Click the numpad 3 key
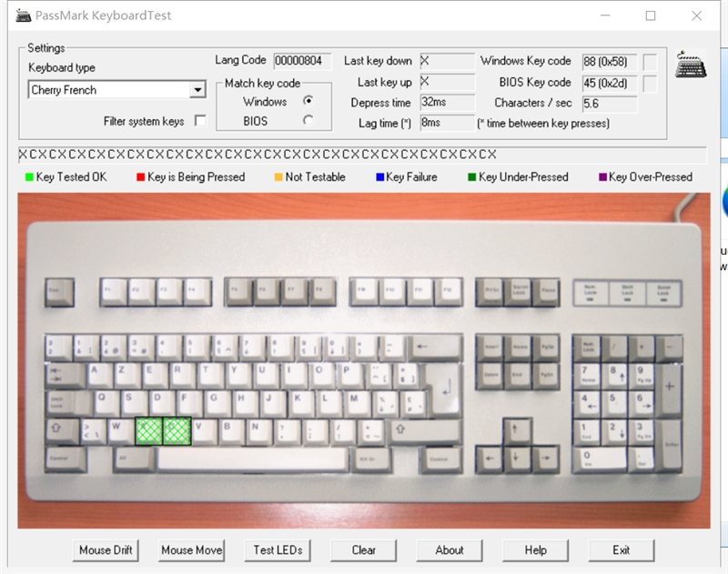This screenshot has width=728, height=574. 643,431
